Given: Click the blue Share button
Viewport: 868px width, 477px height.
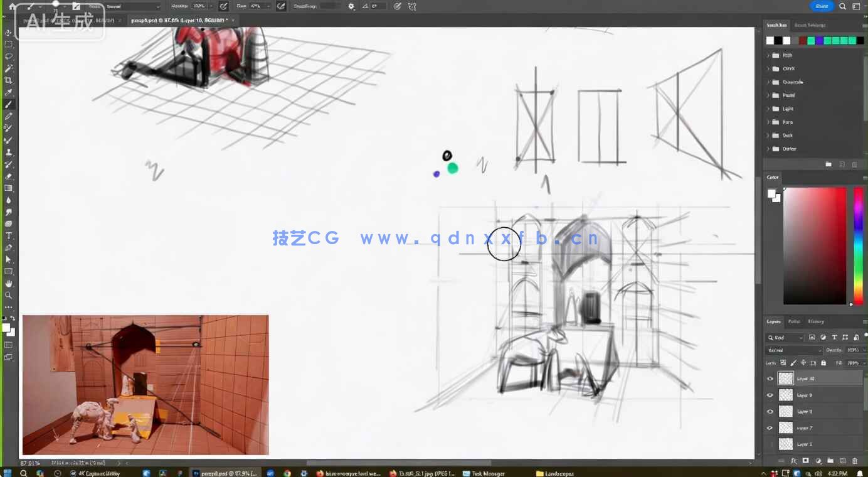Looking at the screenshot, I should [x=822, y=6].
